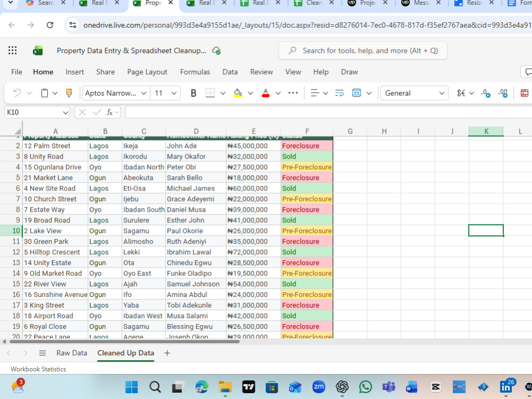
Task: Expand the Paste options dropdown
Action: coord(55,93)
